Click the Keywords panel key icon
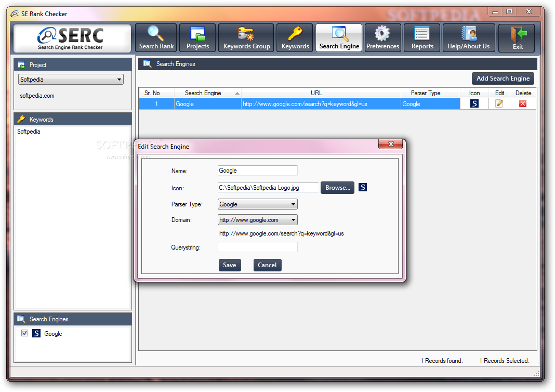The image size is (555, 392). pyautogui.click(x=21, y=119)
